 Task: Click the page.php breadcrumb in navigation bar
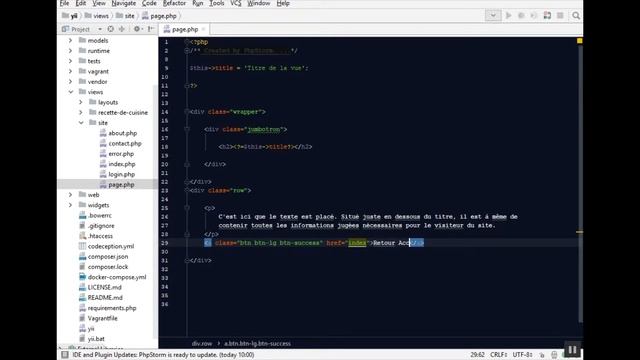(x=159, y=16)
